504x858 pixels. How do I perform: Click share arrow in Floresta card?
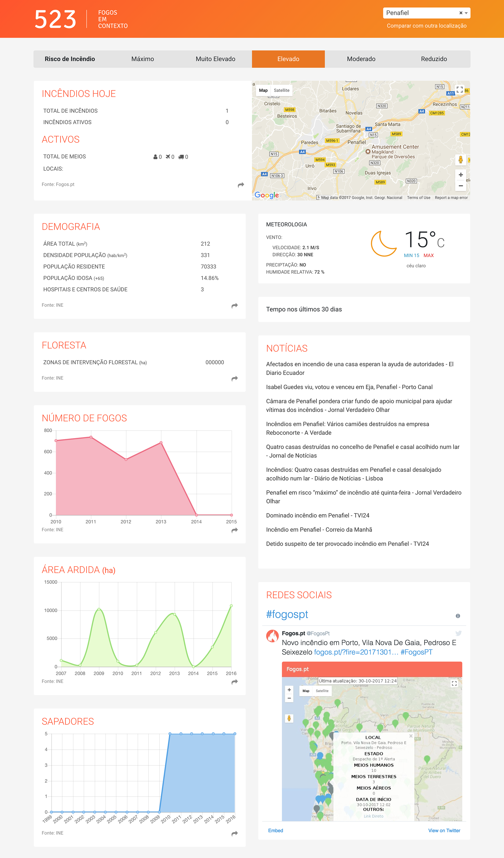[234, 379]
